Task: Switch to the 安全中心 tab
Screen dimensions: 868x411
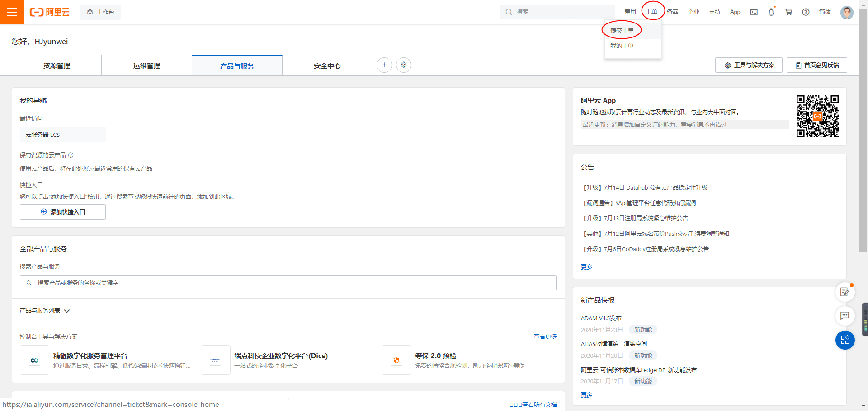Action: tap(327, 65)
